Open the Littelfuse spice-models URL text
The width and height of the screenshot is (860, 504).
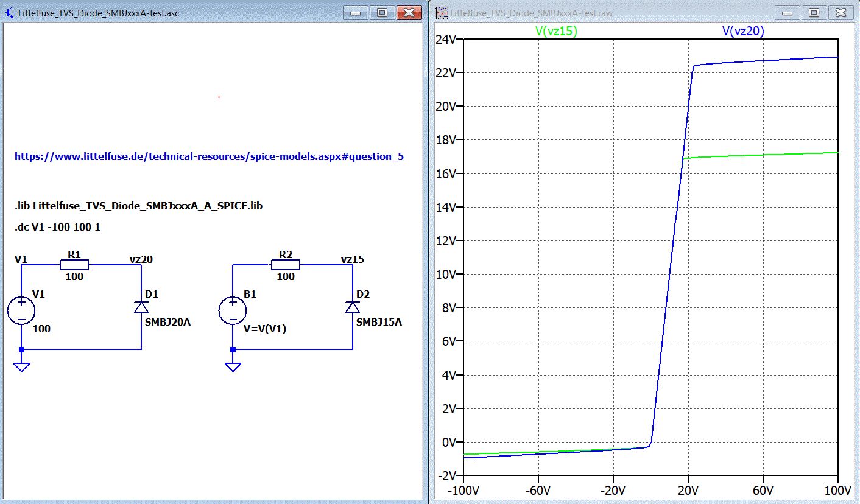pos(209,156)
